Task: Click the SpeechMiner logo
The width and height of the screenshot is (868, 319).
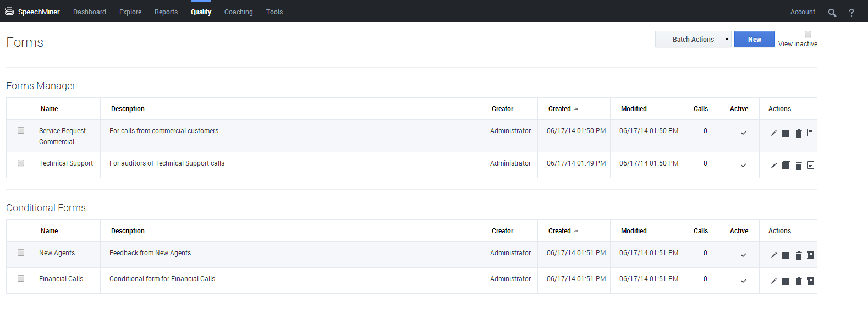Action: pos(32,12)
